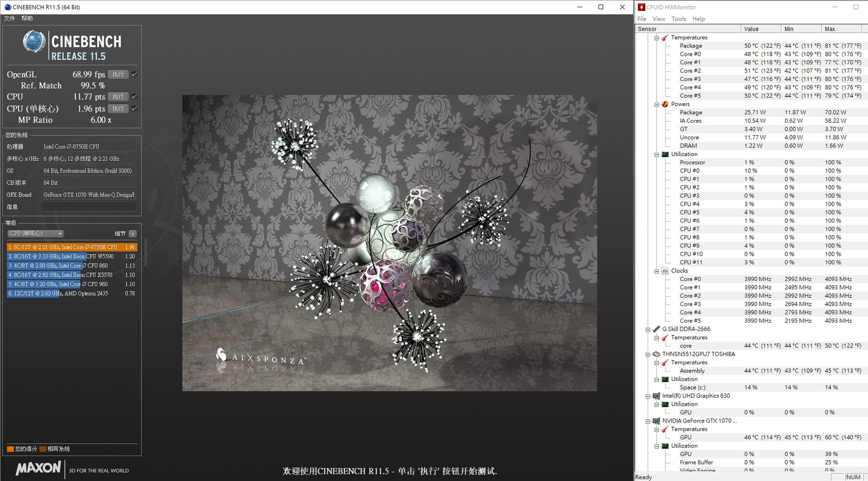Image resolution: width=868 pixels, height=481 pixels.
Task: Open the CPU (单核心) ranking dropdown
Action: (35, 233)
